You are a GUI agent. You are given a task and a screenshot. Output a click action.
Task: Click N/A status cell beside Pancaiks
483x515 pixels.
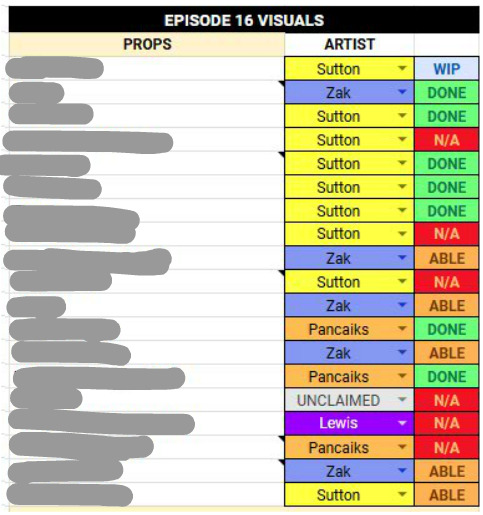point(447,447)
